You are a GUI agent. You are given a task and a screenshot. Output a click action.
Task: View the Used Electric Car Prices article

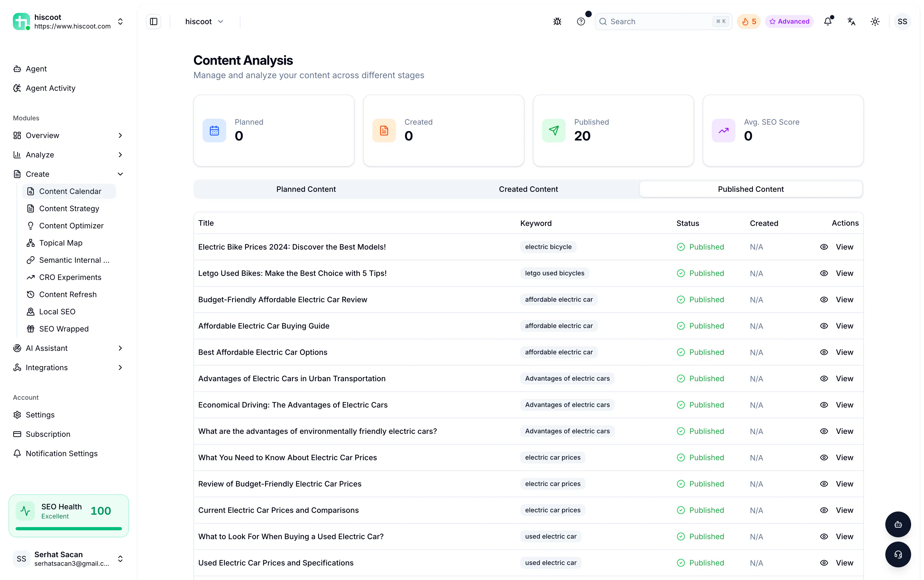[836, 563]
